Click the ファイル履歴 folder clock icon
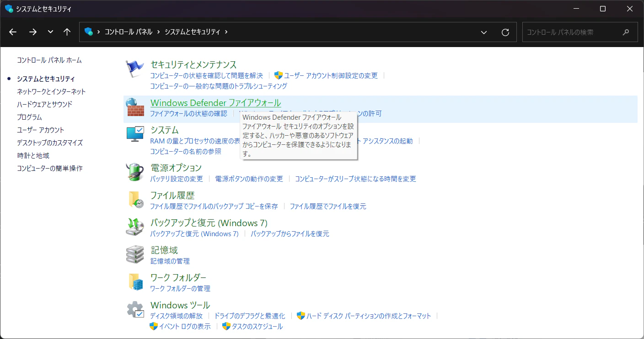The image size is (644, 339). tap(136, 200)
